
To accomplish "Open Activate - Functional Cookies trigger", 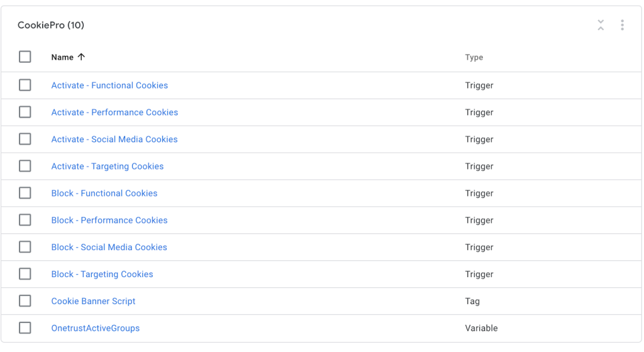I will 109,85.
